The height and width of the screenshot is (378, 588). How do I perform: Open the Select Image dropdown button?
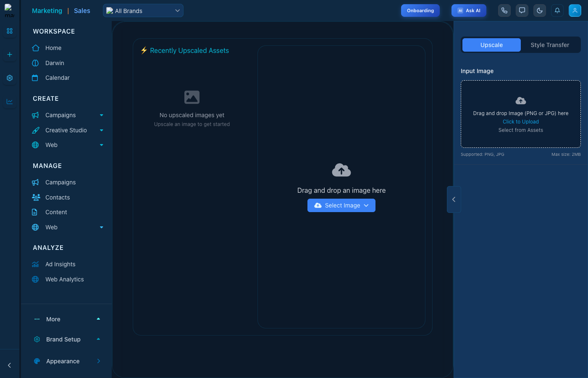[x=341, y=205]
